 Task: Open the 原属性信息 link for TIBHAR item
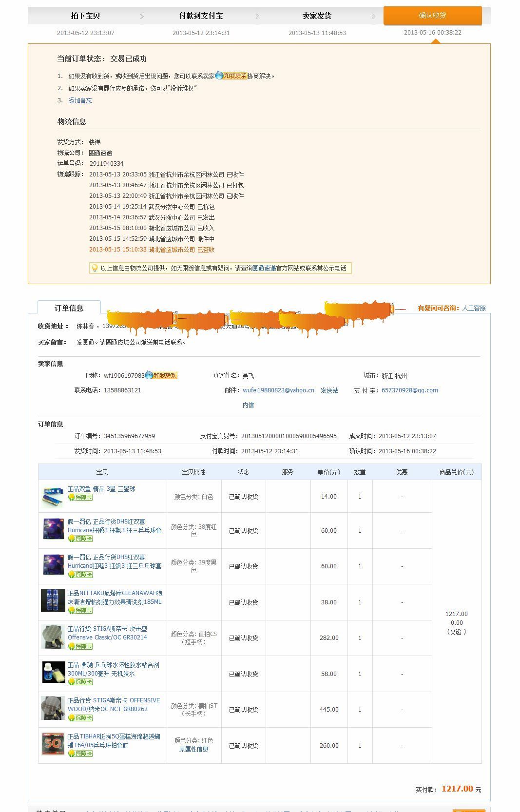(193, 749)
